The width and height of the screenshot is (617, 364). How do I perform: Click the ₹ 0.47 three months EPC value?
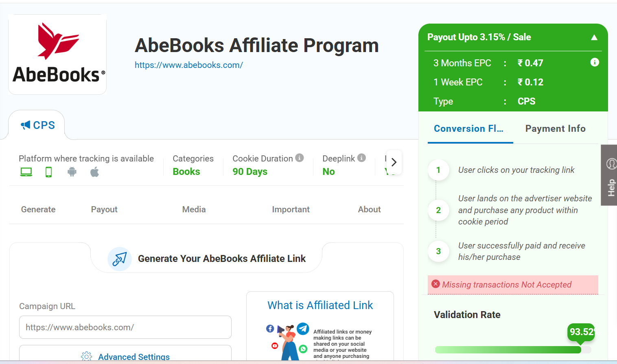(530, 63)
